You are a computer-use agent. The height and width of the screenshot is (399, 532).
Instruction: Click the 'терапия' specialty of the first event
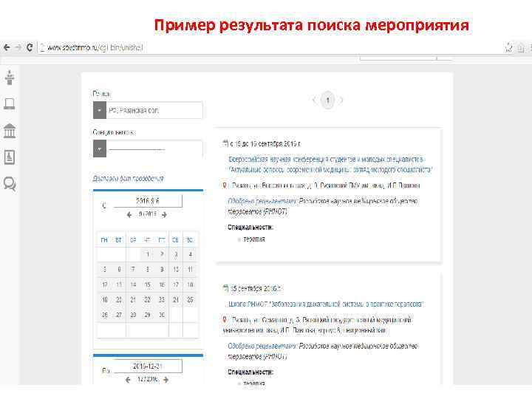pos(253,239)
